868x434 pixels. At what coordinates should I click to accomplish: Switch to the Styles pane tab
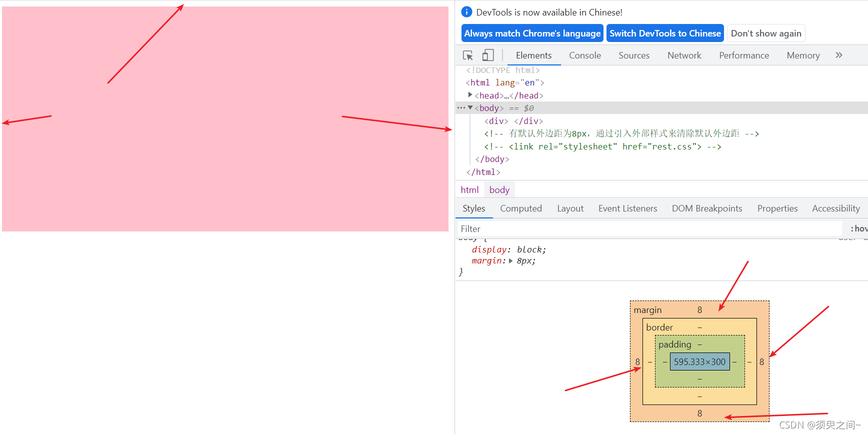(x=473, y=208)
